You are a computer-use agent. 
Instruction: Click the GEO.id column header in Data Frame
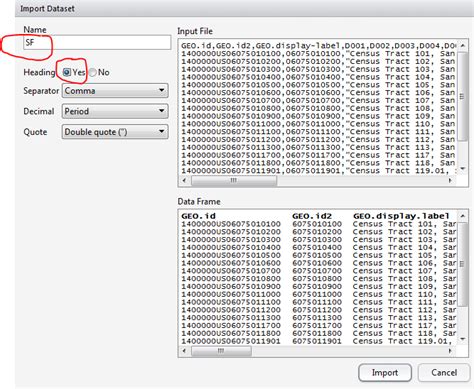click(x=199, y=216)
